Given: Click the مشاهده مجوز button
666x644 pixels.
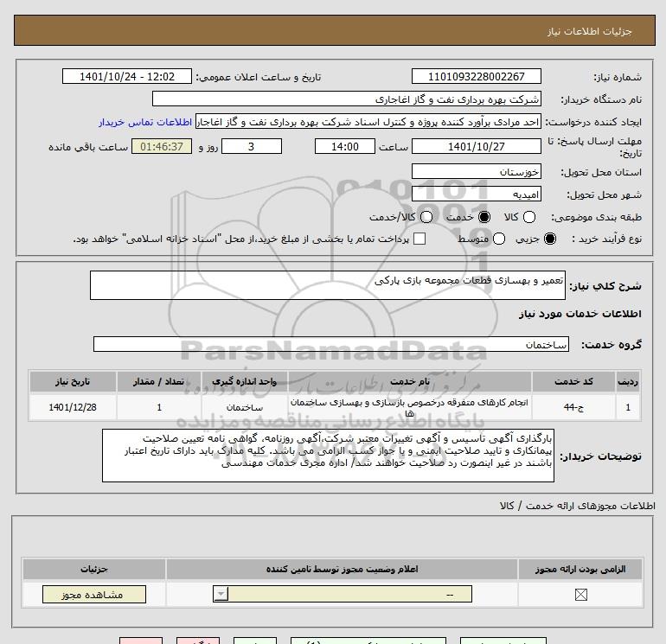Looking at the screenshot, I should click(x=94, y=595).
